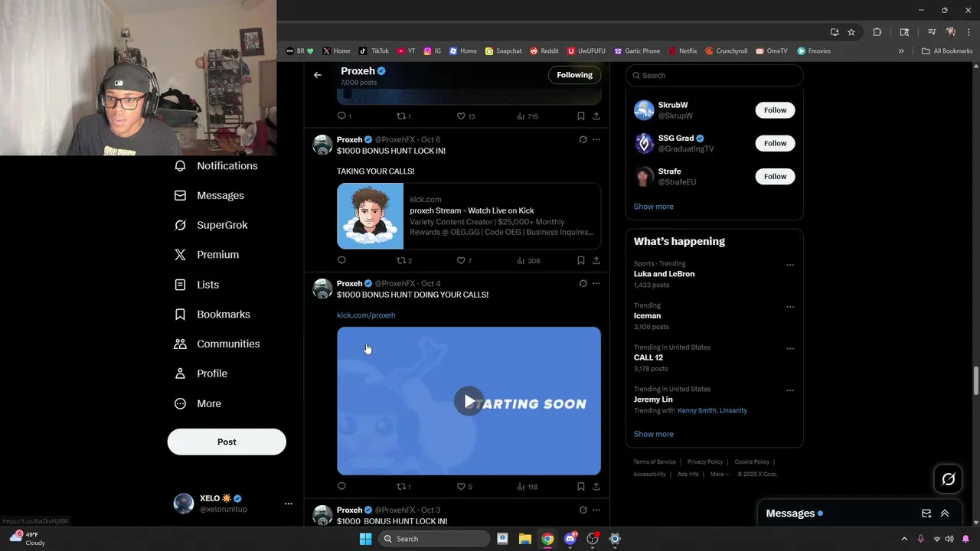Compose a new message in Messages drawer

[x=926, y=514]
